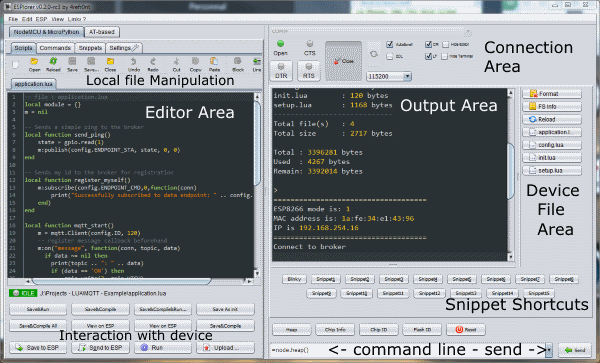The image size is (600, 363).
Task: Select the application.lua editor tab
Action: pyautogui.click(x=34, y=84)
